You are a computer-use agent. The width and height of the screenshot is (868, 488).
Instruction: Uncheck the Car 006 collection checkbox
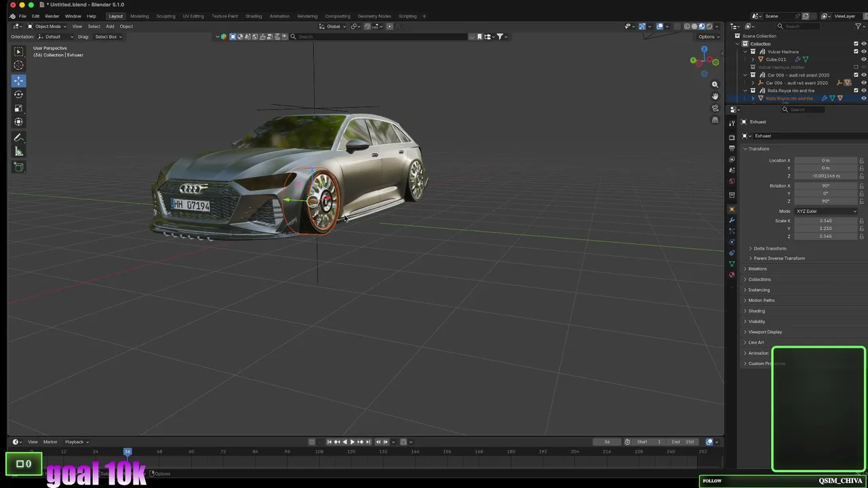(856, 75)
